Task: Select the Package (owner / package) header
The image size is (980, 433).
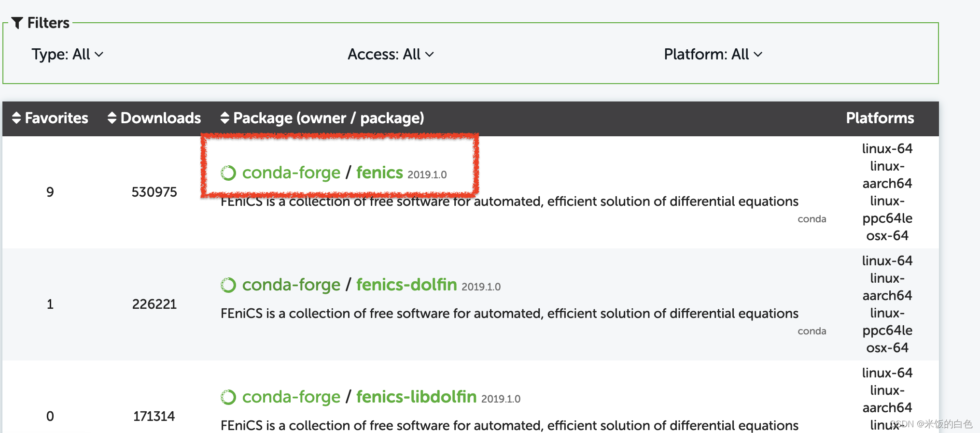Action: (328, 118)
